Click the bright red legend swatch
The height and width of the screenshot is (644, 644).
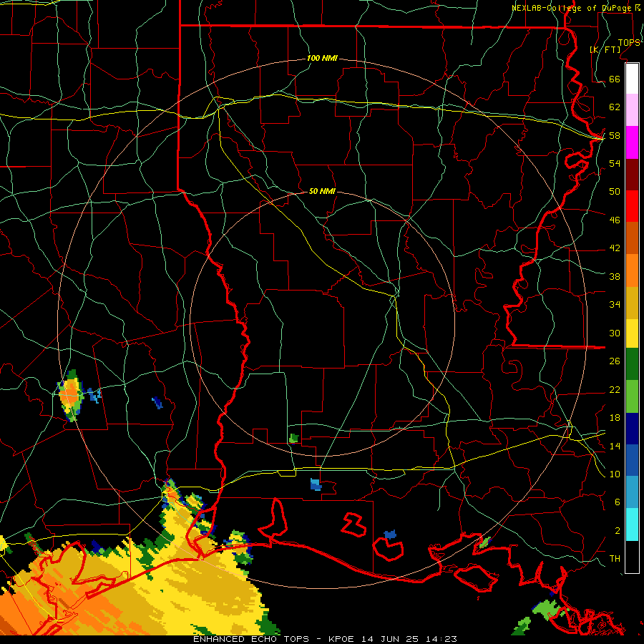[x=632, y=206]
